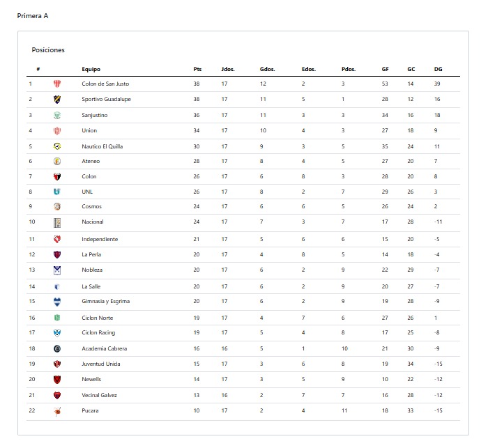
Task: Click the UNL team logo
Action: click(x=57, y=192)
